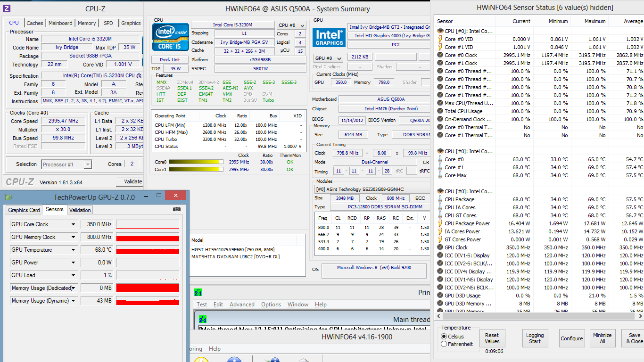This screenshot has width=644, height=362.
Task: Switch to the Mainboard tab in CPU-Z
Action: tap(60, 23)
